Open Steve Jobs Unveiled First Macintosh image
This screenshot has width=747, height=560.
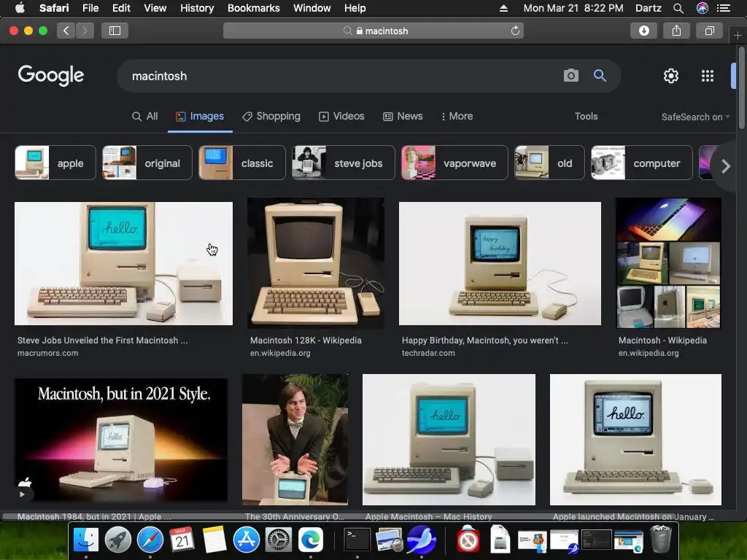click(123, 263)
